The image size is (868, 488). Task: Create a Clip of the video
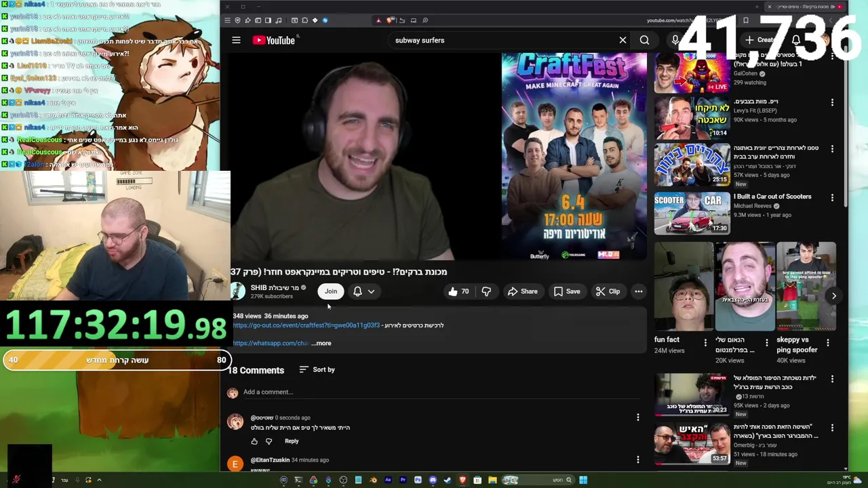608,291
